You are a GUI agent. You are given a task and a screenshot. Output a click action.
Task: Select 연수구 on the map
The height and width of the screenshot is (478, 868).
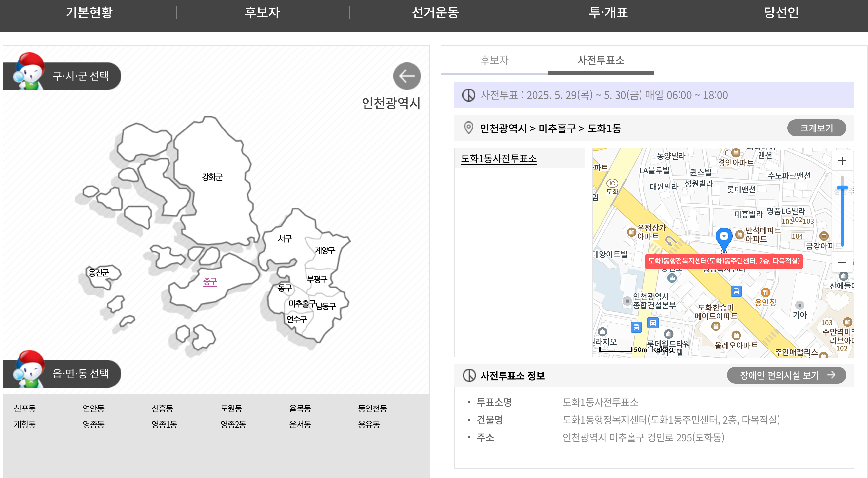click(x=297, y=319)
